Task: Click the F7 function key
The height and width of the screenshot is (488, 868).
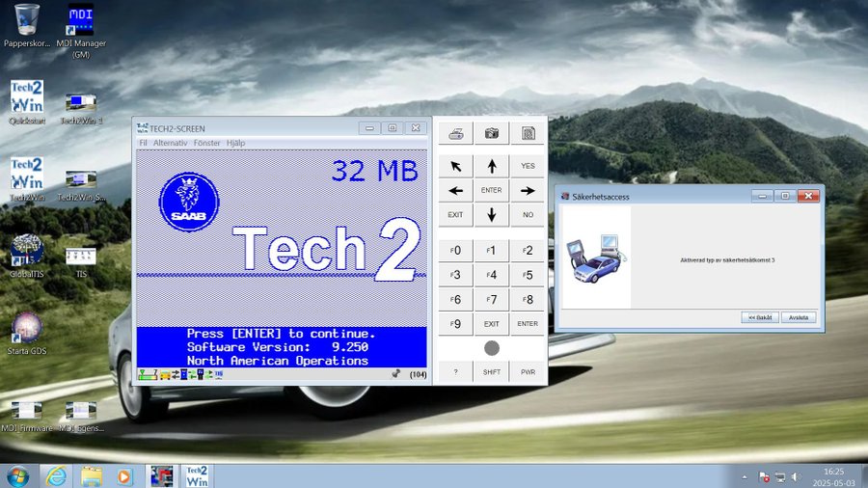Action: (x=492, y=299)
